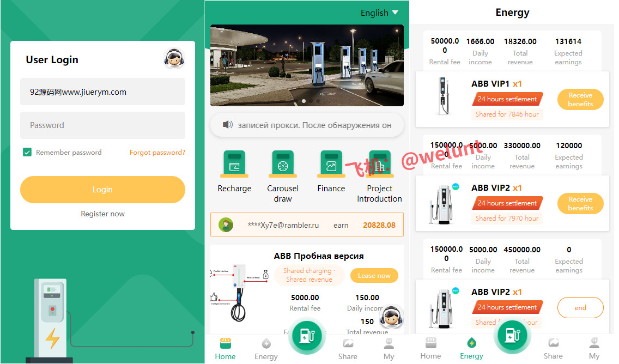Open the Project introduction icon
This screenshot has height=364, width=619.
click(379, 163)
